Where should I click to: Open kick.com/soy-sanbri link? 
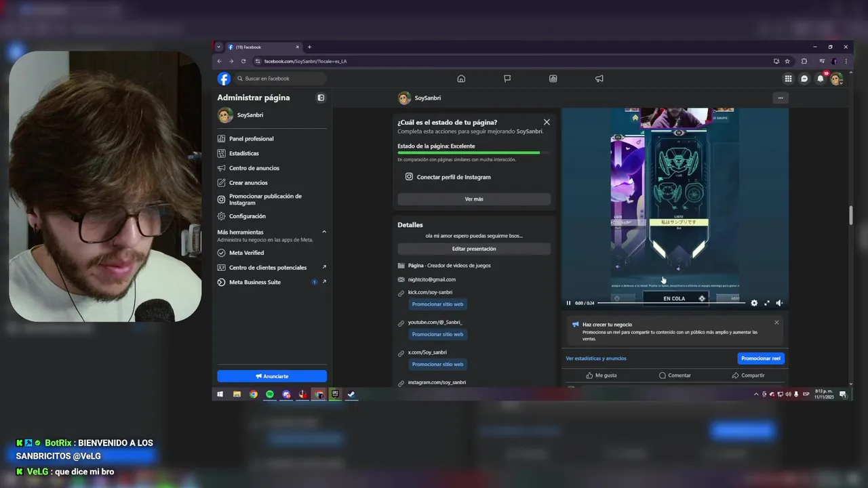[430, 292]
